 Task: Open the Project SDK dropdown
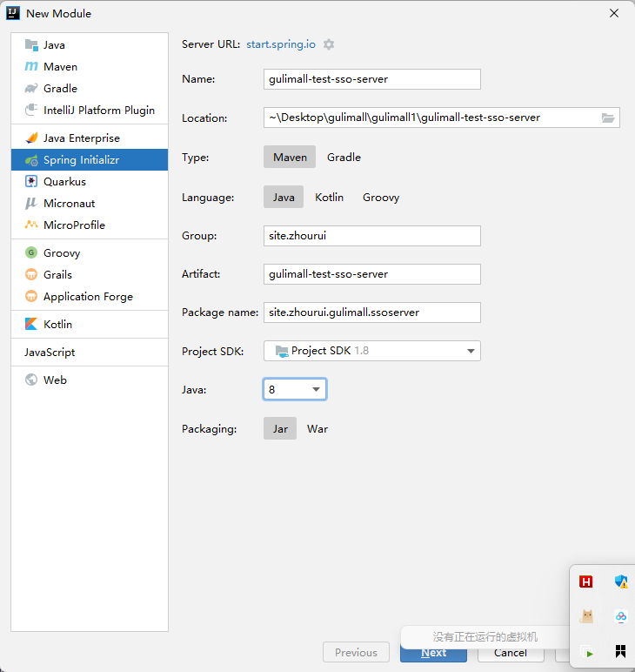pyautogui.click(x=372, y=351)
